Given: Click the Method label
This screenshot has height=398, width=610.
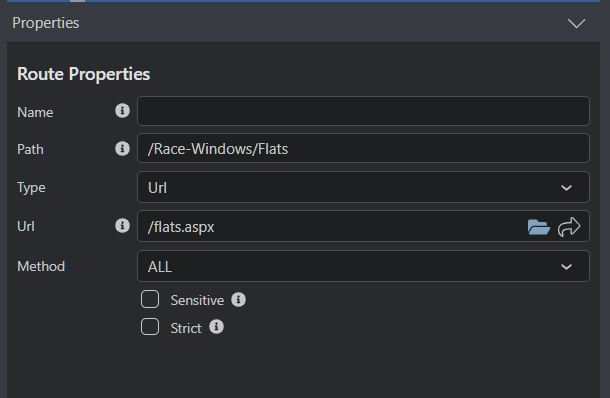Looking at the screenshot, I should click(41, 266).
